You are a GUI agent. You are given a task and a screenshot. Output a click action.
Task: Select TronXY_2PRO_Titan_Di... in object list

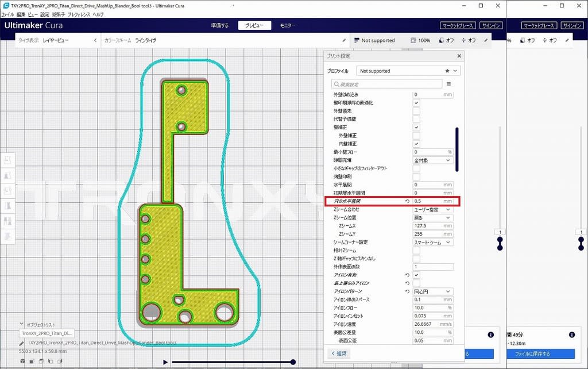[47, 333]
